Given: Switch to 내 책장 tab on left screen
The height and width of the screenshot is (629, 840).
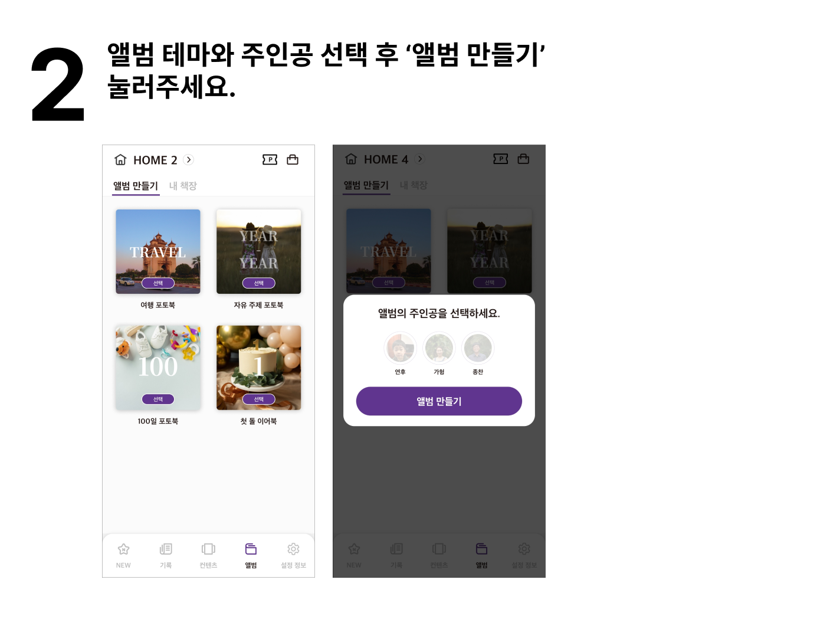Looking at the screenshot, I should click(183, 186).
